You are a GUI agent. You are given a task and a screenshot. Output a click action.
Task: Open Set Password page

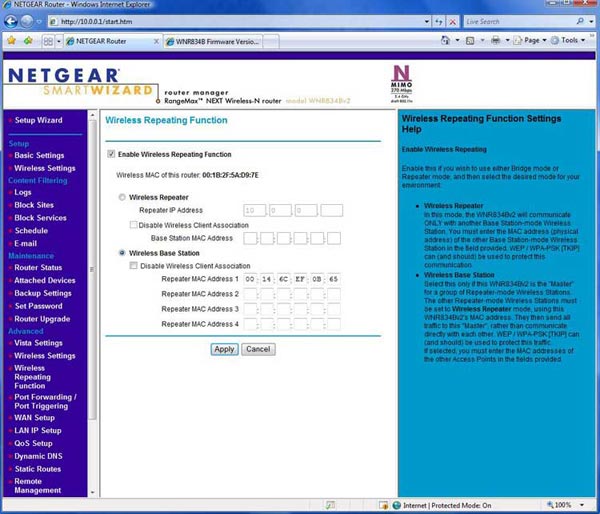coord(38,306)
